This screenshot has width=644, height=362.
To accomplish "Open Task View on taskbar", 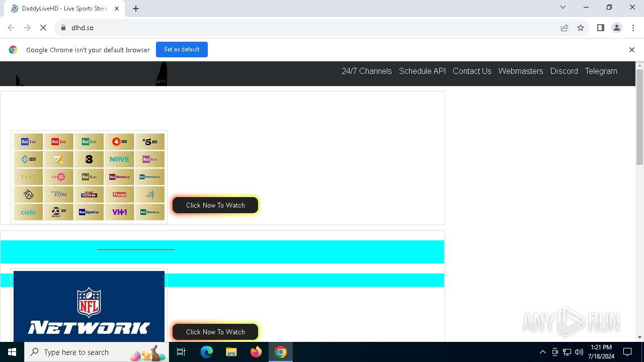I will 181,352.
